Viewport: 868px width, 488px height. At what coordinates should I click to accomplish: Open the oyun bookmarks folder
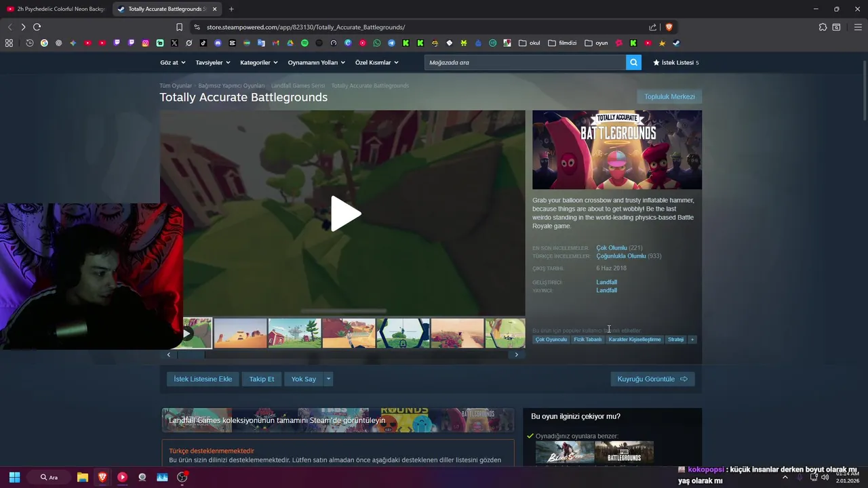[x=596, y=43]
